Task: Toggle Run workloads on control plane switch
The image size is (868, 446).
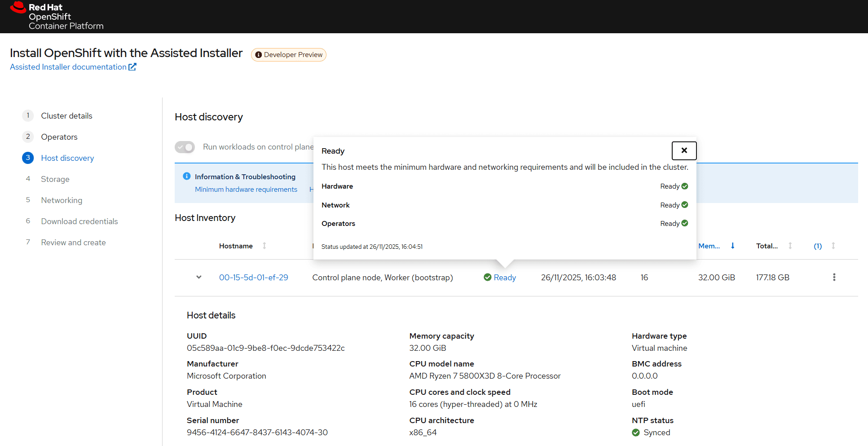Action: pos(185,147)
